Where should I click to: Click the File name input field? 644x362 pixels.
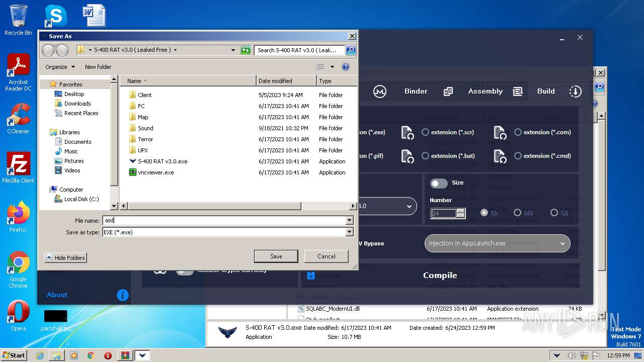[x=224, y=221]
